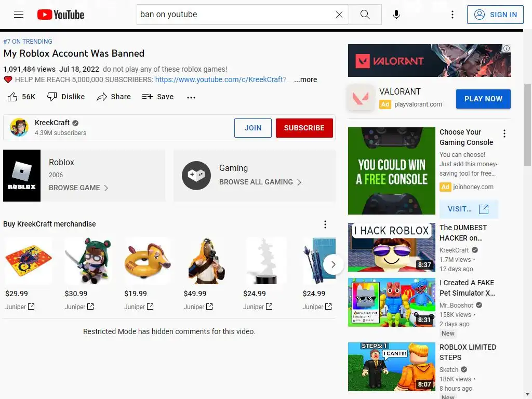Open the KreekCraft channel name

point(52,123)
